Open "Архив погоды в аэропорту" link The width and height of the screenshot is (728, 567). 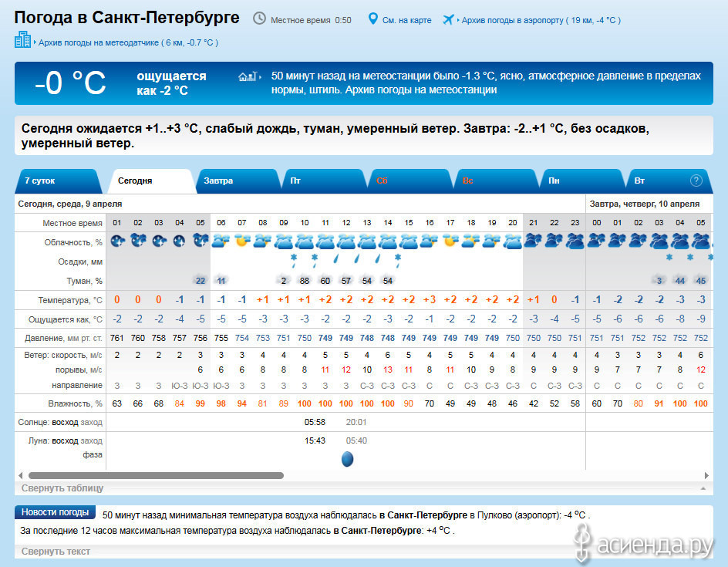(x=541, y=20)
